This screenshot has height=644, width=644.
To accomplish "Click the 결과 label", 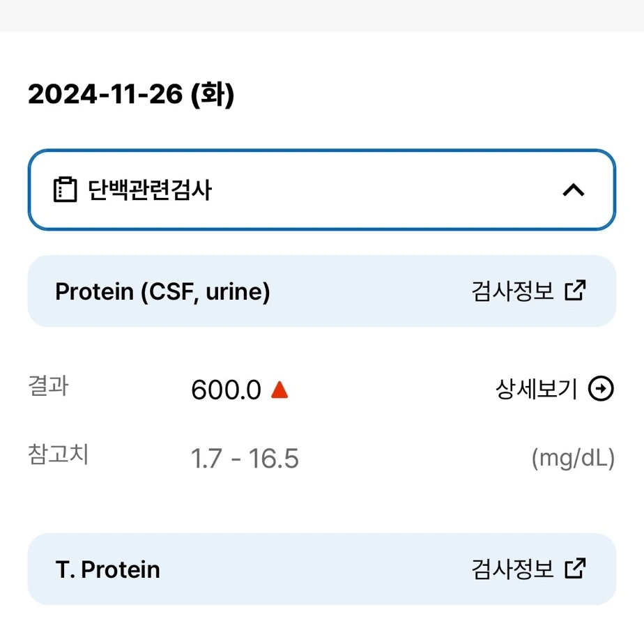I will click(x=48, y=386).
